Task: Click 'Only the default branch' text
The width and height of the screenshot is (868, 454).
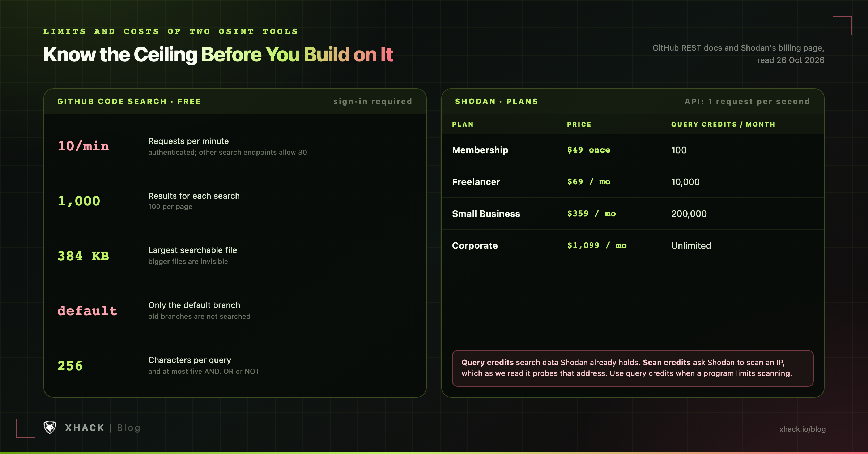Action: pyautogui.click(x=194, y=305)
